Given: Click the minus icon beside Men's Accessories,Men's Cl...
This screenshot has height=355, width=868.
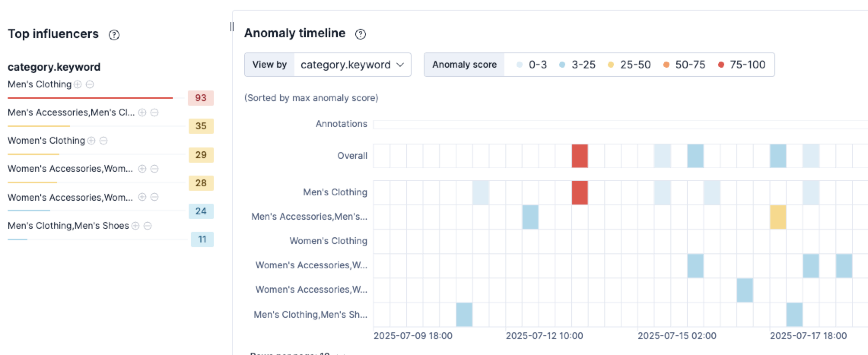Looking at the screenshot, I should 154,112.
